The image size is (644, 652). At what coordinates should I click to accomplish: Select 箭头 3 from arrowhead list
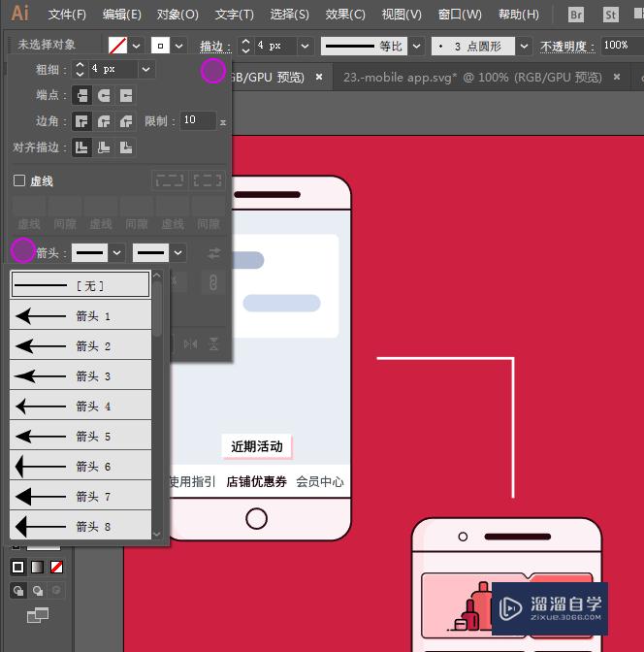click(x=80, y=375)
